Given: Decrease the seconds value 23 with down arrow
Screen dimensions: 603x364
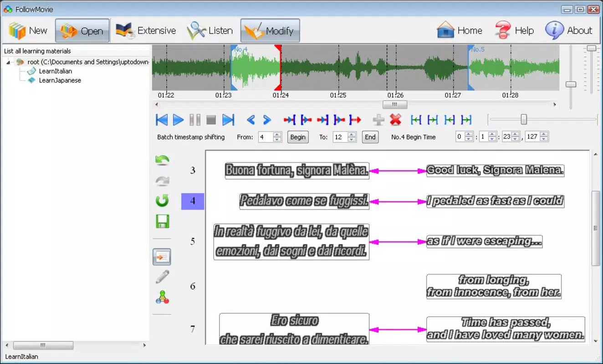Looking at the screenshot, I should click(515, 139).
